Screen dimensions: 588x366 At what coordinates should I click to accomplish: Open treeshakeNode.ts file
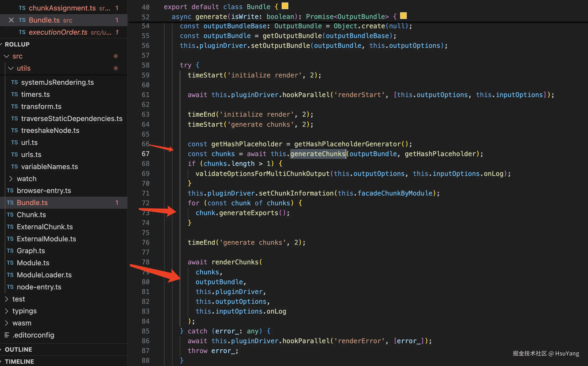point(50,131)
